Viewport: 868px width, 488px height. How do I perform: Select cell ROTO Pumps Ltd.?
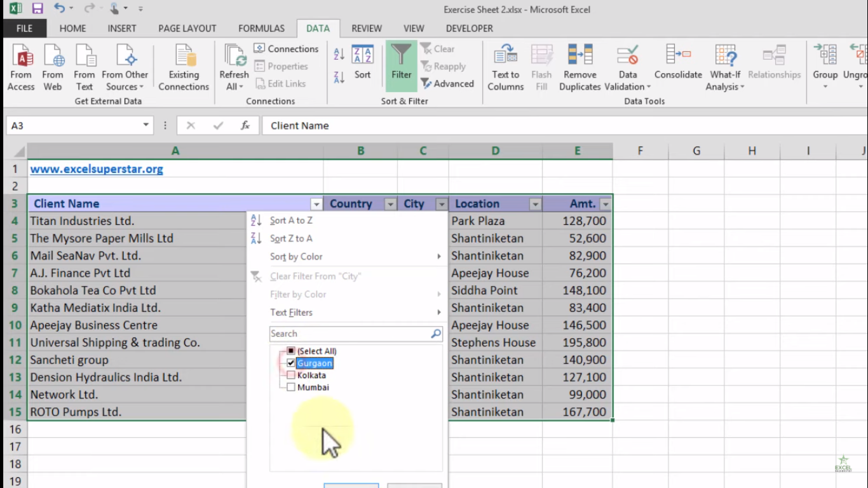[137, 412]
